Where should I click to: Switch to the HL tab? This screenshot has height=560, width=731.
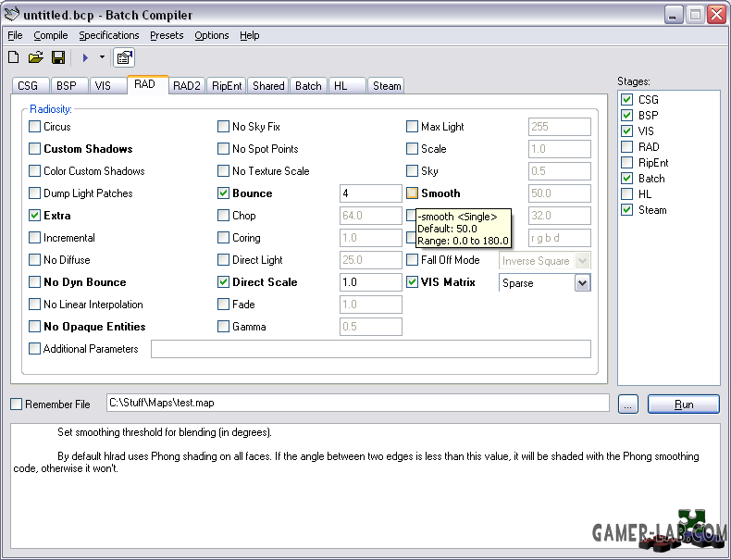click(346, 86)
